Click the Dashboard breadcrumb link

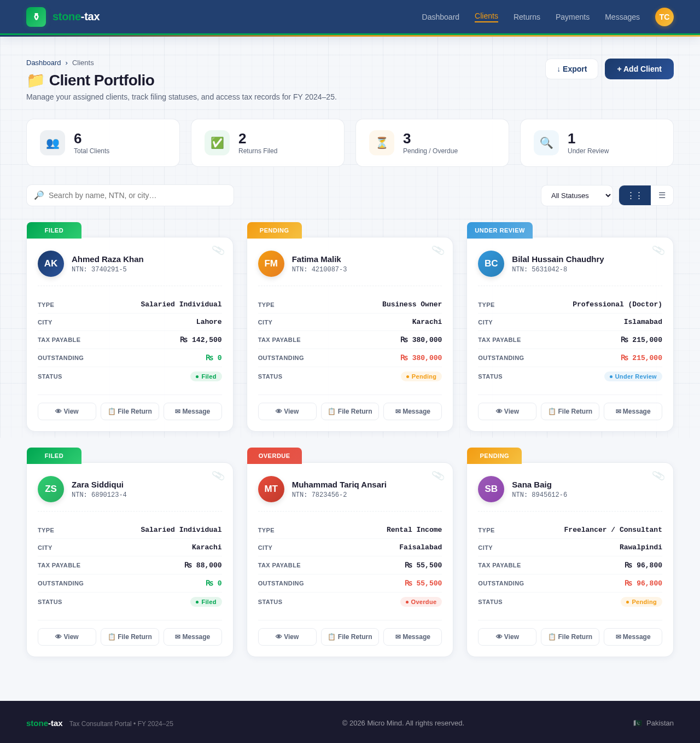[x=43, y=63]
